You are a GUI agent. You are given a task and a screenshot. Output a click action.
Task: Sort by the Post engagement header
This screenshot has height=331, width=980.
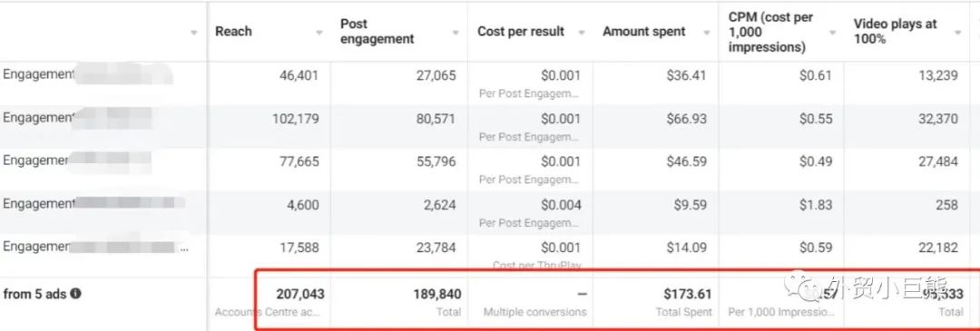(377, 31)
